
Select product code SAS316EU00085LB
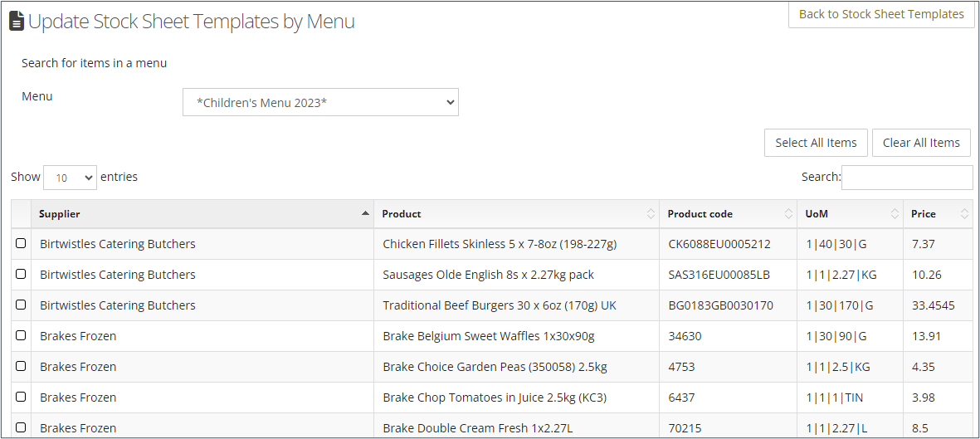point(719,275)
